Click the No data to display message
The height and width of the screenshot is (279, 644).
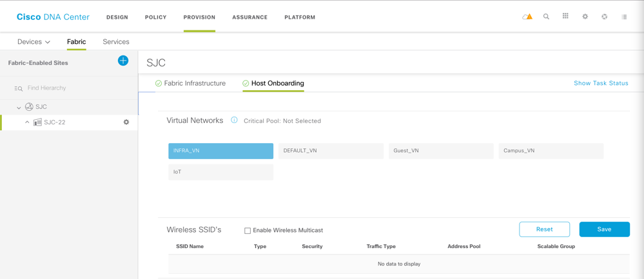click(x=399, y=264)
